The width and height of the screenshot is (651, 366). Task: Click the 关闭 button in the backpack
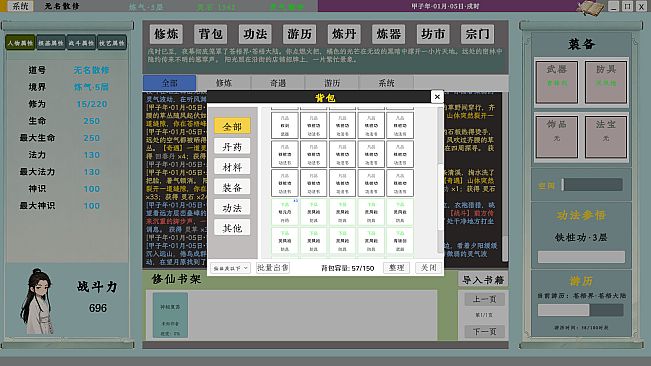coord(428,268)
